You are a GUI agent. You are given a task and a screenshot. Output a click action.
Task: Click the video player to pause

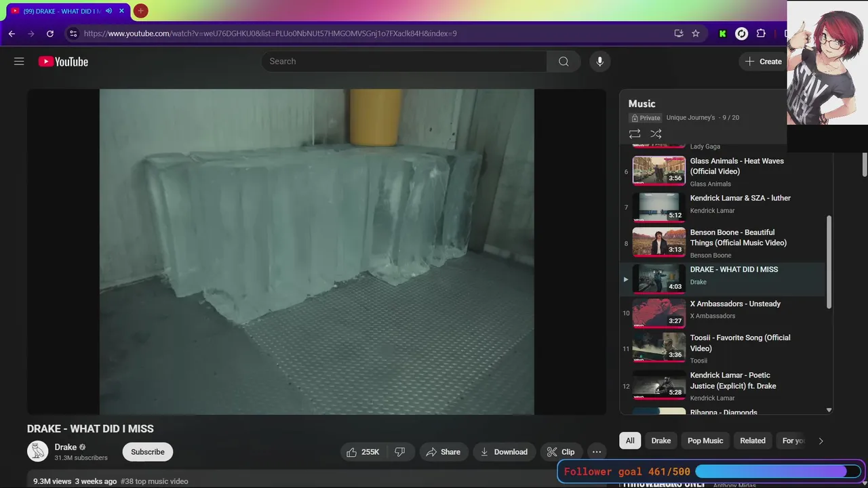pyautogui.click(x=317, y=251)
